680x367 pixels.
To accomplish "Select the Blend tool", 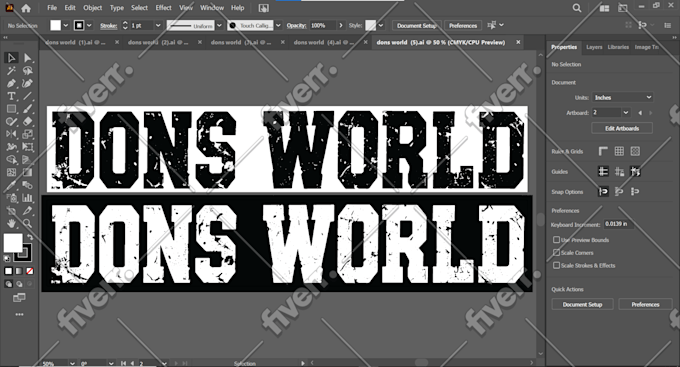I will pos(28,185).
